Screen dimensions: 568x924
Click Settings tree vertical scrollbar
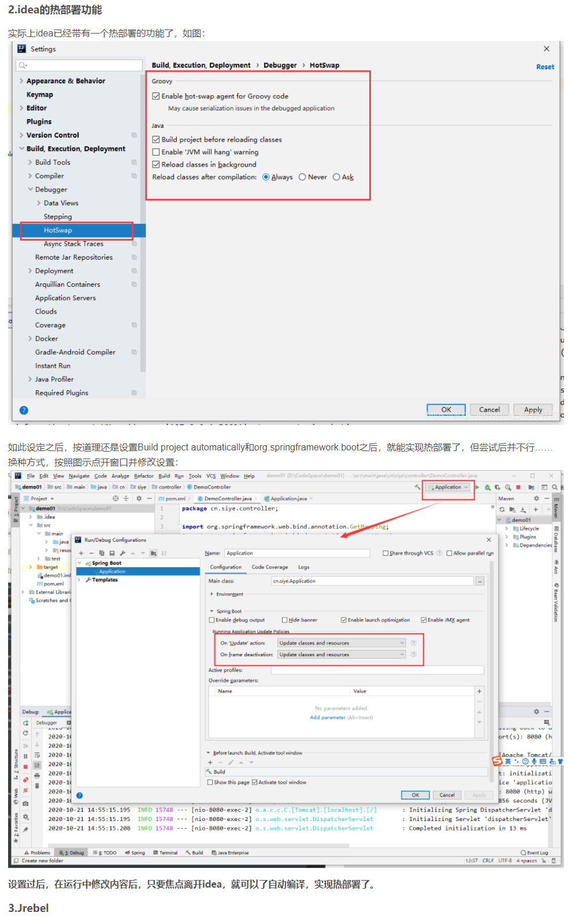tap(143, 223)
